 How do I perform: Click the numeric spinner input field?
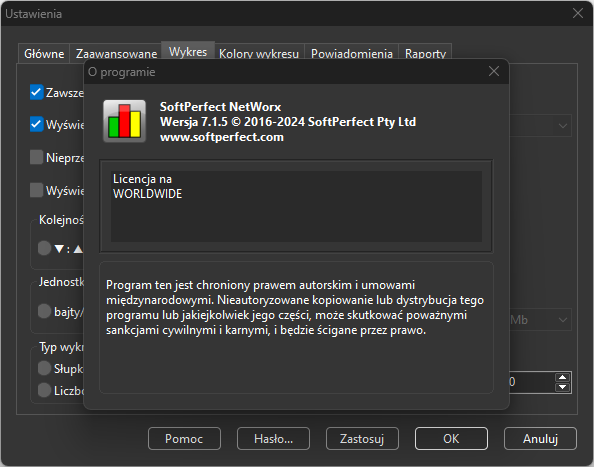(x=531, y=382)
